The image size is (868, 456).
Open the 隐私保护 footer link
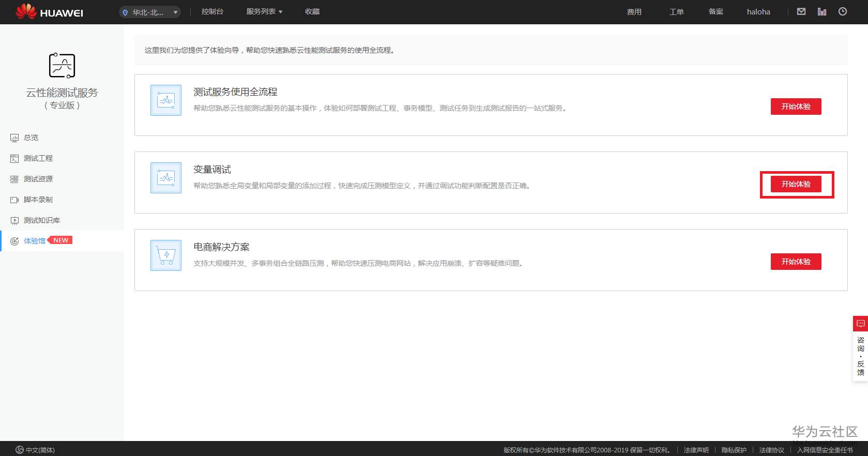(734, 450)
